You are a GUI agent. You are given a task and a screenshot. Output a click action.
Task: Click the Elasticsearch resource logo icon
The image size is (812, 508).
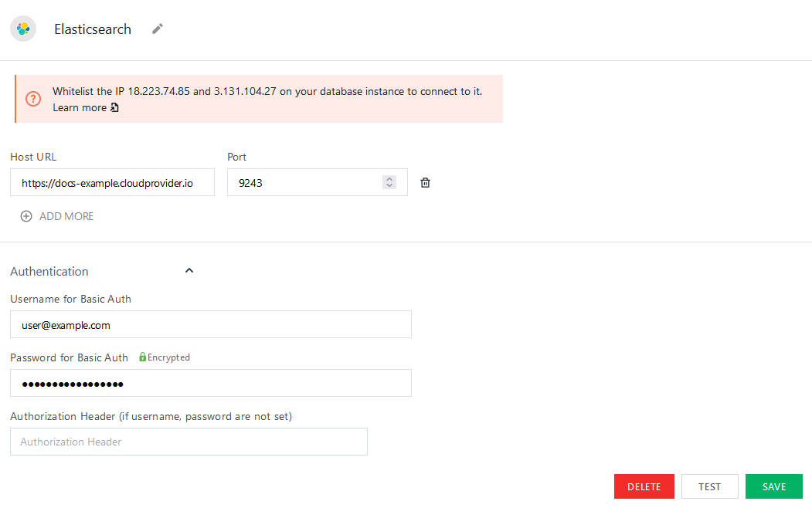(x=23, y=28)
